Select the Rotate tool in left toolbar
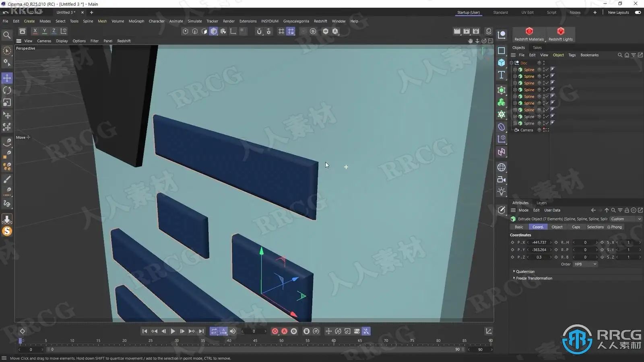 (x=7, y=90)
